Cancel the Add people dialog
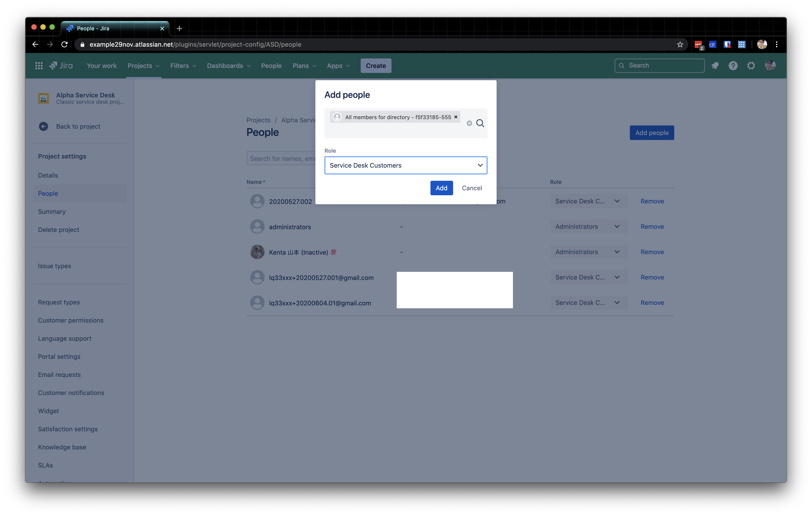The width and height of the screenshot is (812, 516). pos(471,188)
